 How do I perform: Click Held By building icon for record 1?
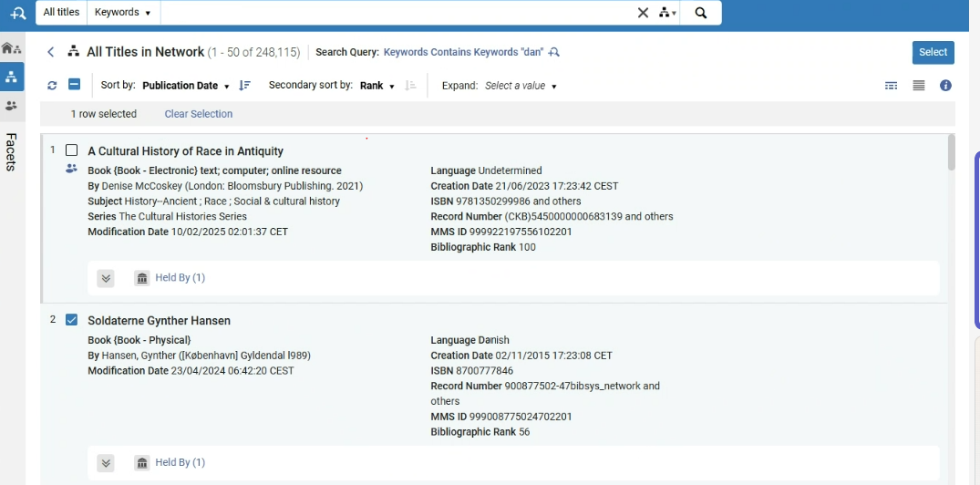142,278
